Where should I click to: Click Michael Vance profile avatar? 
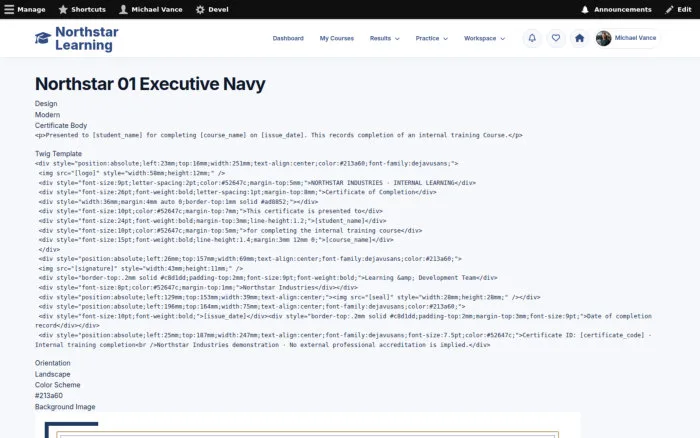pyautogui.click(x=603, y=38)
